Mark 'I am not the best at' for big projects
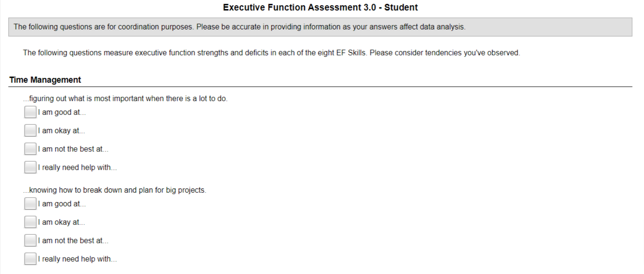Viewport: 644px width, 274px height. pos(30,241)
